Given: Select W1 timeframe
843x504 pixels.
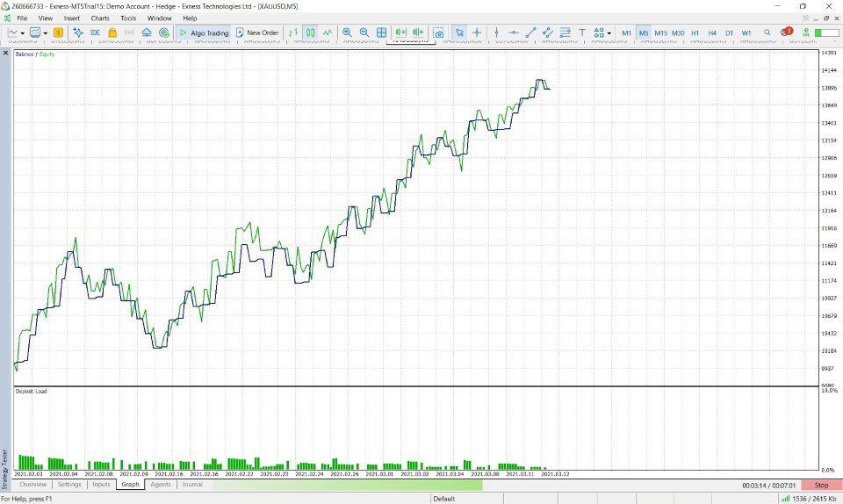Looking at the screenshot, I should pos(746,33).
